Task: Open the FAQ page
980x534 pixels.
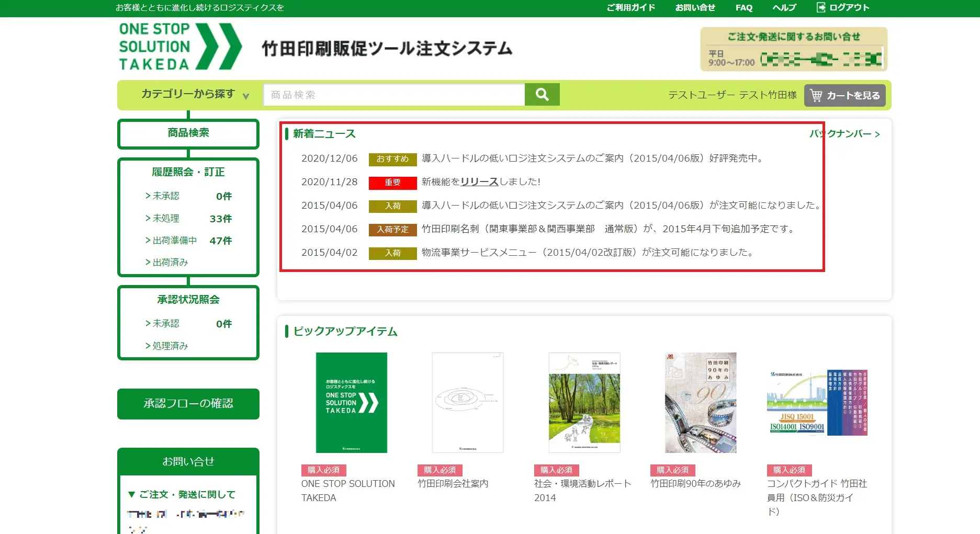Action: tap(744, 7)
